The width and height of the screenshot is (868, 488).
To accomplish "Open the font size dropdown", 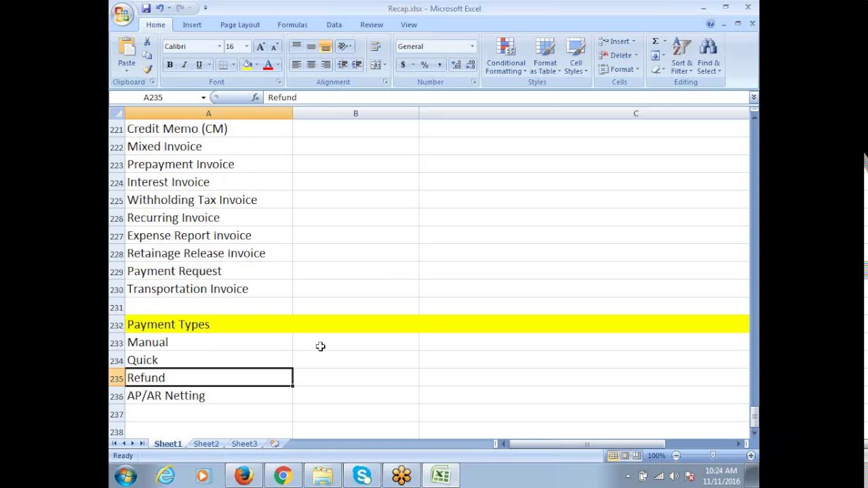I will [246, 47].
